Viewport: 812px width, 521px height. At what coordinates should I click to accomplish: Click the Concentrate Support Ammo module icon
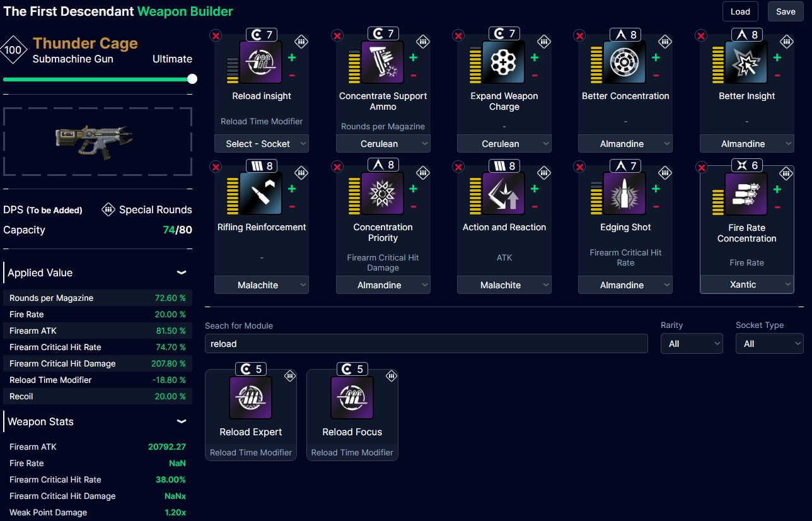tap(383, 62)
